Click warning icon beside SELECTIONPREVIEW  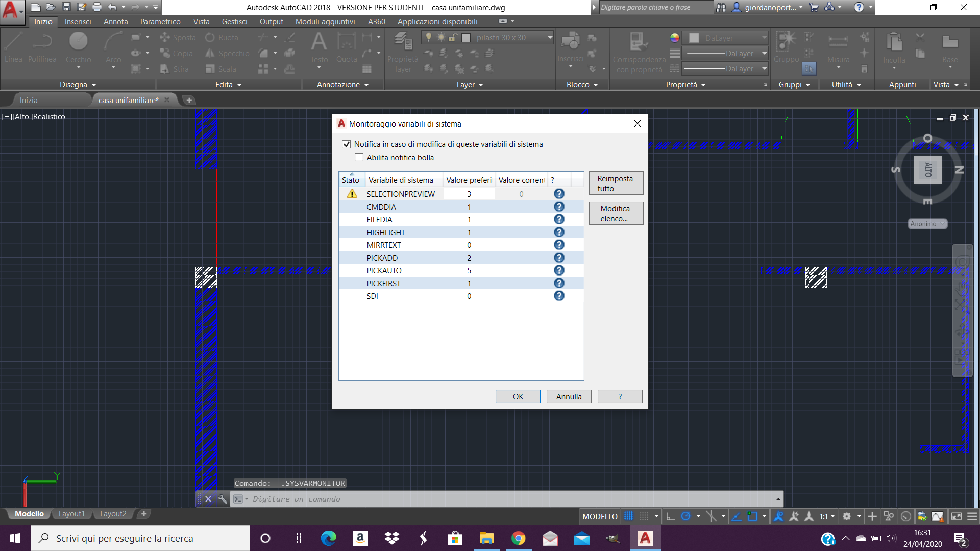point(352,194)
